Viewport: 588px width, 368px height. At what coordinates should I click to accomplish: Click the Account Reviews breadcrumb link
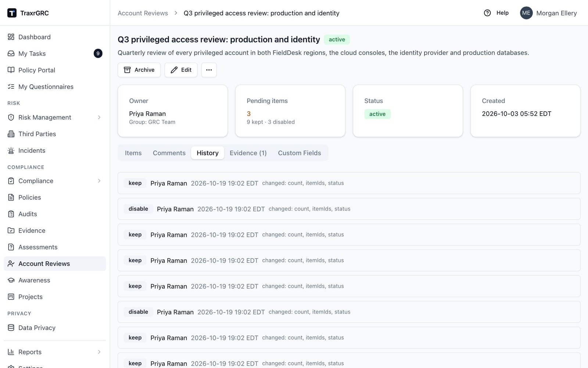point(143,13)
